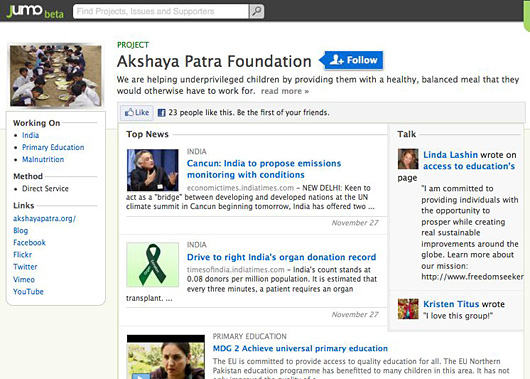Click the timesofindia.indiatimes.com source text

tap(236, 270)
